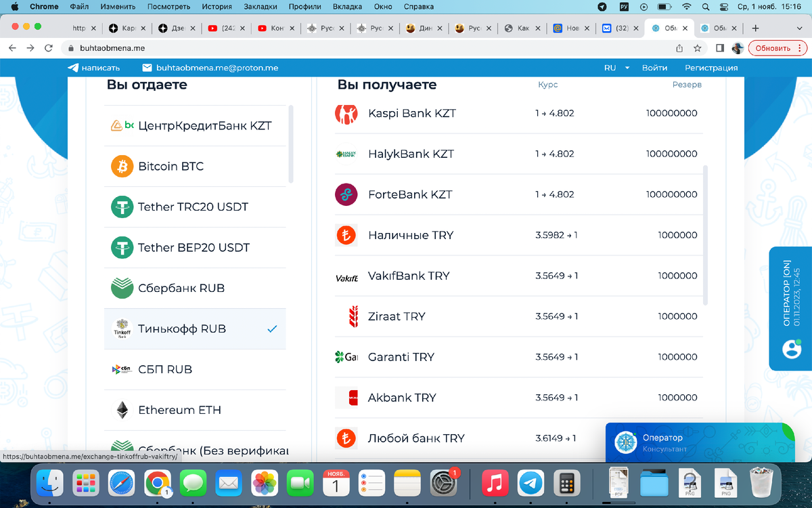Click the HalykBank KZT logo

[346, 154]
